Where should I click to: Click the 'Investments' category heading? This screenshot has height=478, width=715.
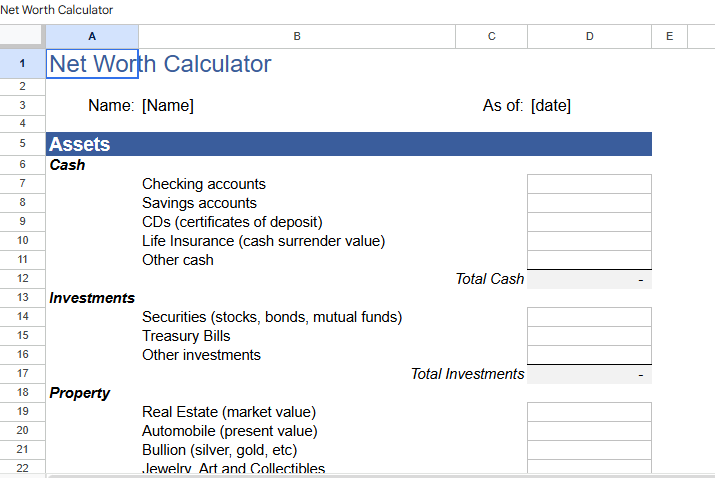pyautogui.click(x=92, y=298)
